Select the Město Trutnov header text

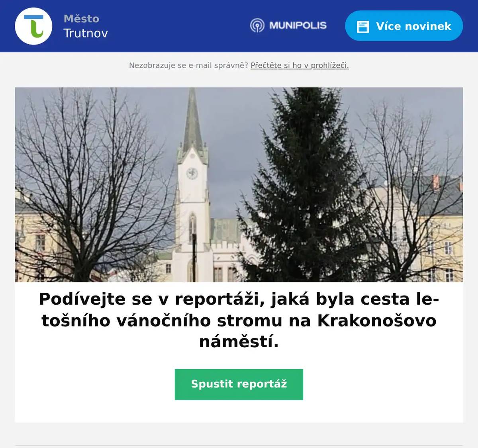[86, 26]
